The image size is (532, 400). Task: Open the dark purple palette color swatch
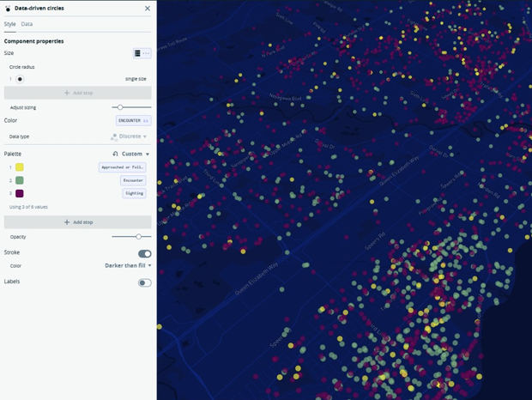20,193
